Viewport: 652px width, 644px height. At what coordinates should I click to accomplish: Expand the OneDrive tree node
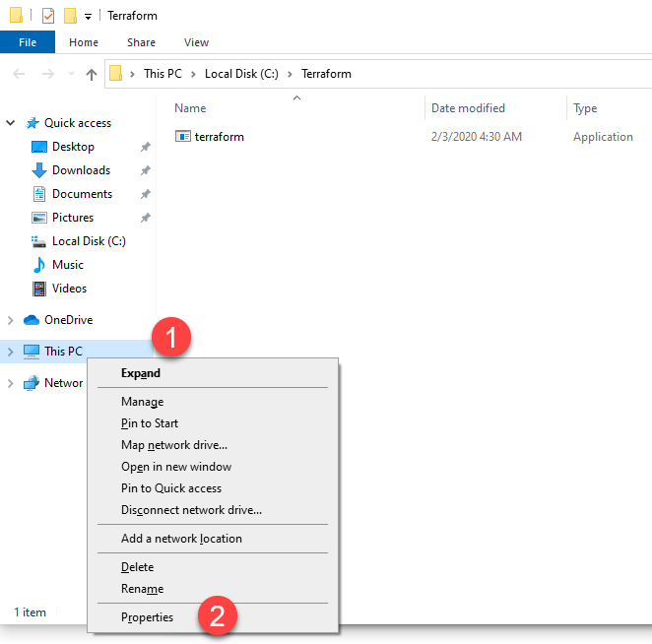click(11, 320)
